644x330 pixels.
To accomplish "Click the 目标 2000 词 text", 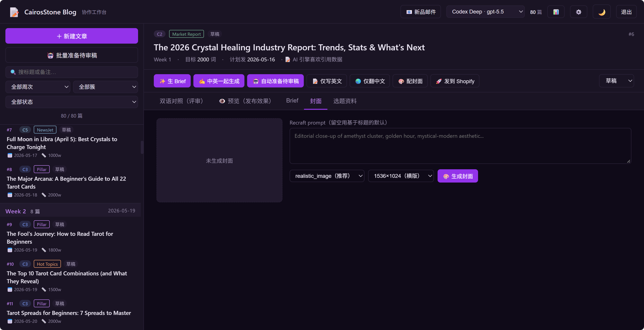I will coord(201,60).
